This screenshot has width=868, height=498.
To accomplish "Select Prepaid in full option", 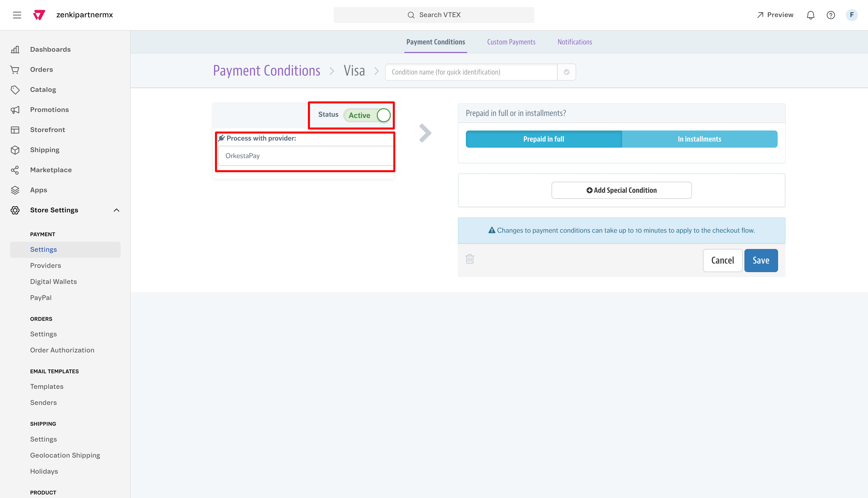I will point(544,139).
